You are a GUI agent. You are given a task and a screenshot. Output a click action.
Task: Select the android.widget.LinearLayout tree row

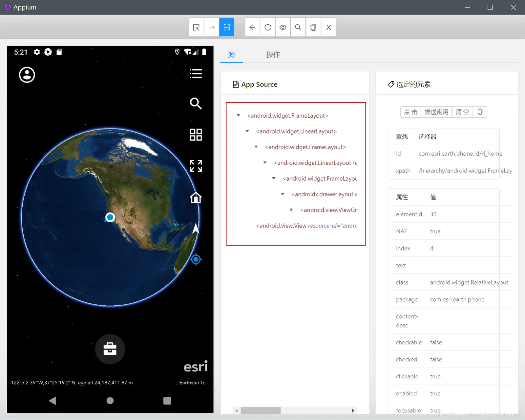tap(296, 131)
